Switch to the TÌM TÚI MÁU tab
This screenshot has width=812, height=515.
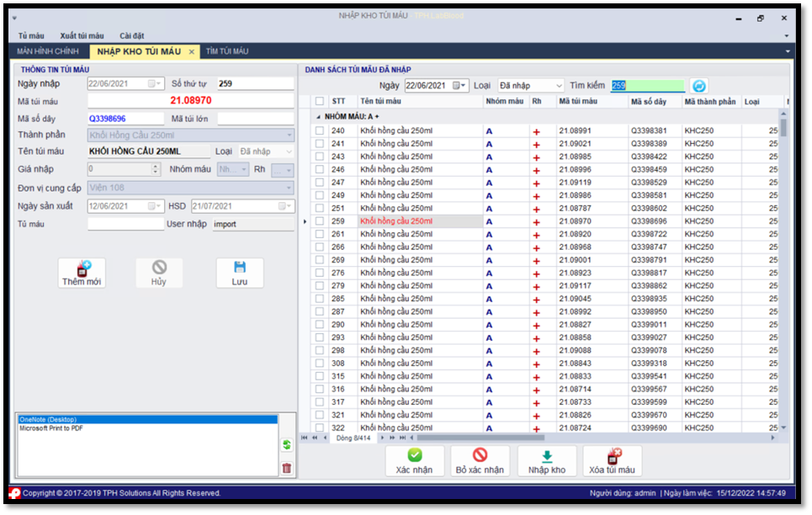(x=227, y=51)
